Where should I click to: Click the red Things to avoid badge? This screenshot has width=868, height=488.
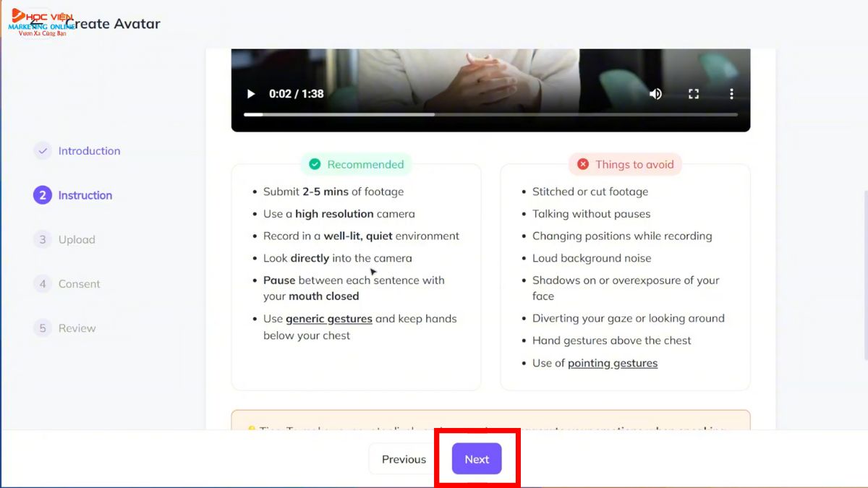[x=625, y=164]
